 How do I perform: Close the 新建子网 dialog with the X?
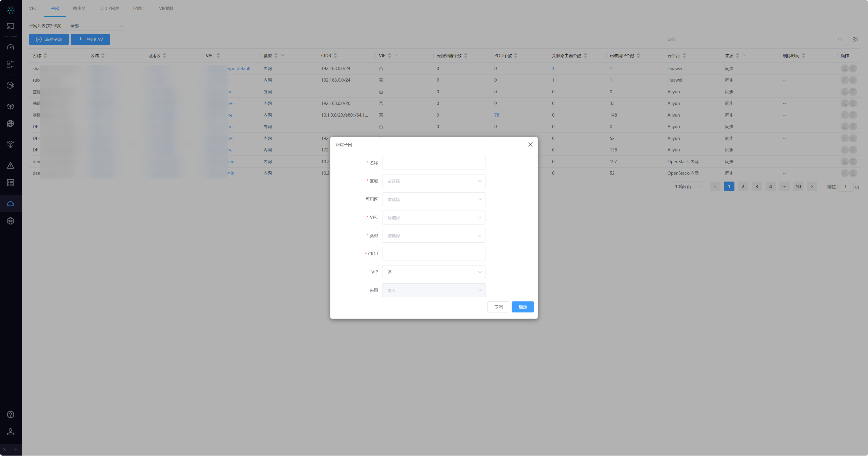click(530, 145)
